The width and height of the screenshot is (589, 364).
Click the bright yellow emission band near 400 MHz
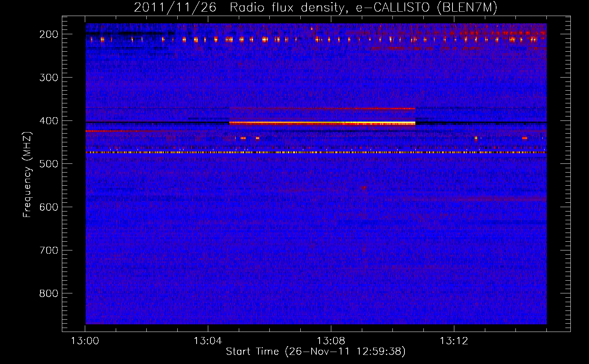coord(322,123)
